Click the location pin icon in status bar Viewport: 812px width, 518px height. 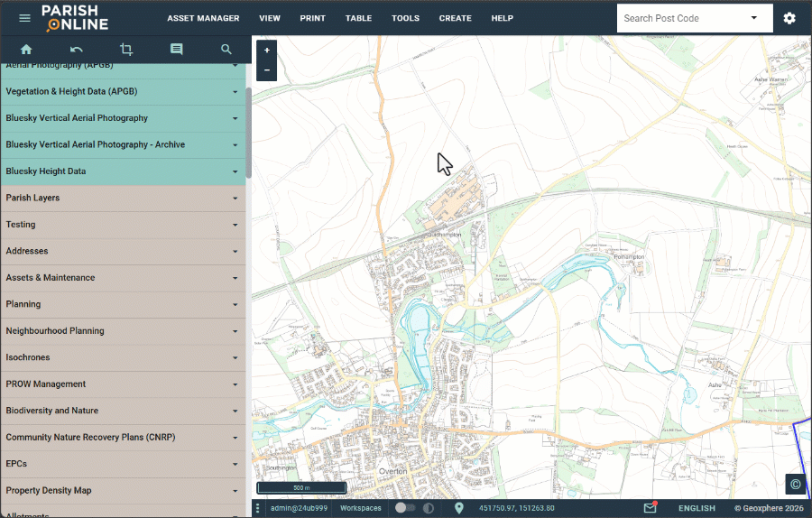458,508
